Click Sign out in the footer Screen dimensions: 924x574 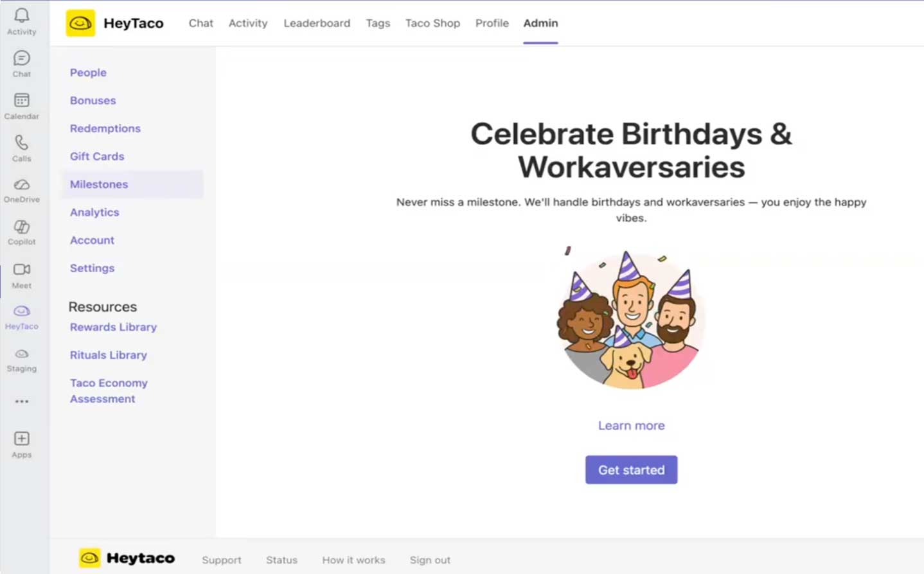tap(430, 560)
